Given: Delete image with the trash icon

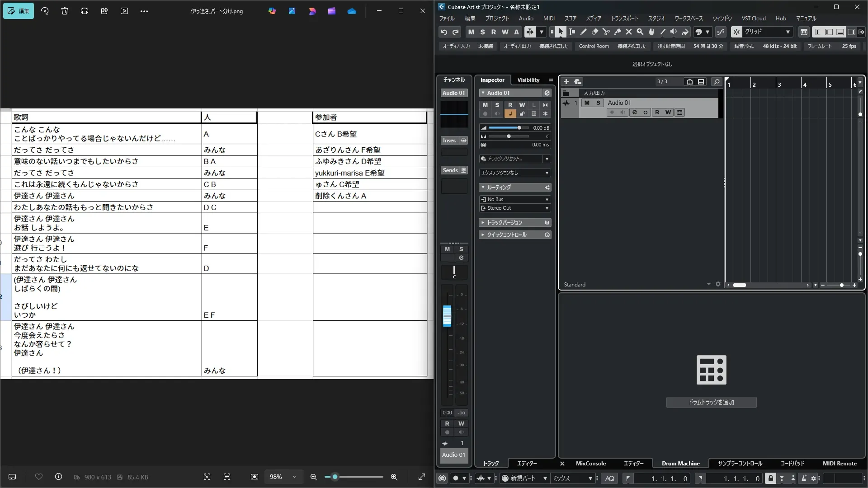Looking at the screenshot, I should tap(65, 11).
